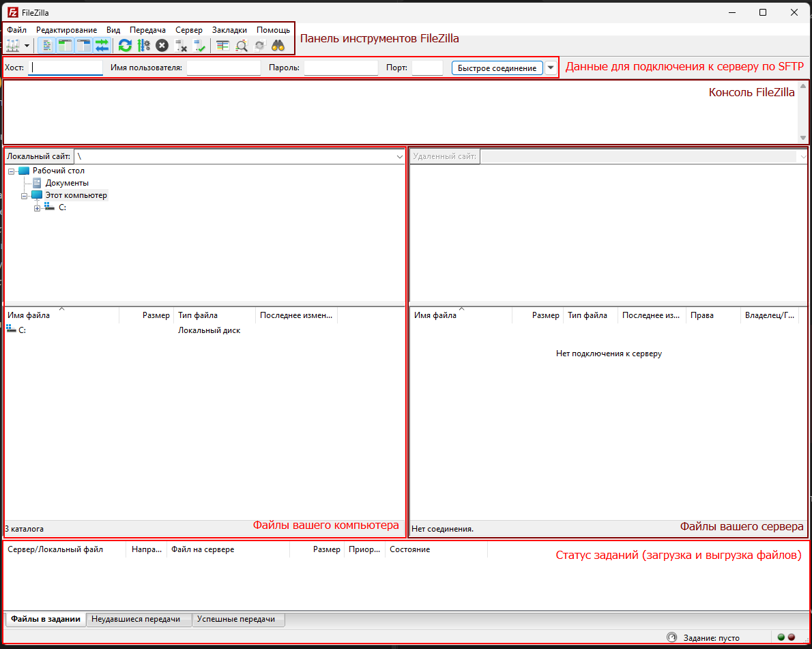Click the cancel current operation icon
Screen dimensions: 812x649
coord(162,46)
